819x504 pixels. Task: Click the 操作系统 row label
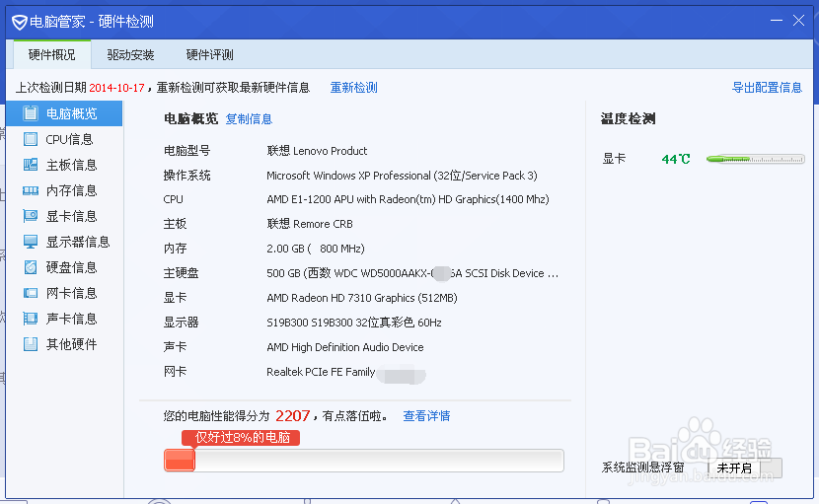click(x=187, y=176)
